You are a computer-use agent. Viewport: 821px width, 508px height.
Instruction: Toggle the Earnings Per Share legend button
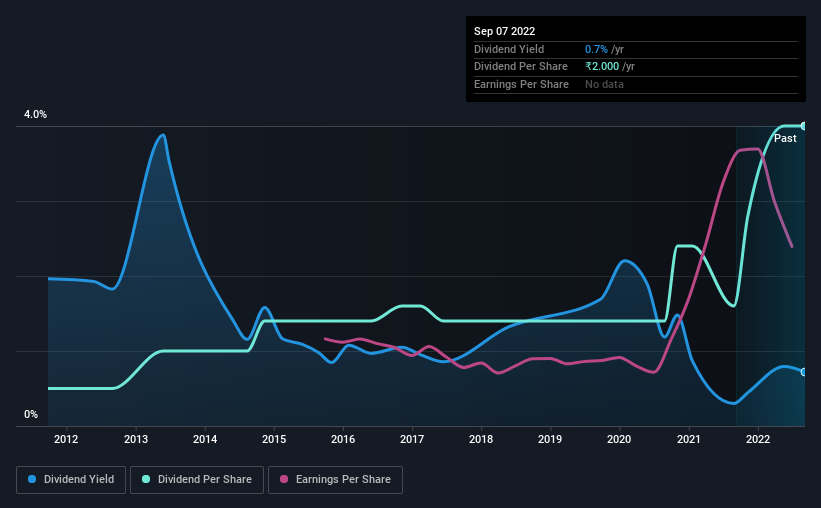point(335,480)
